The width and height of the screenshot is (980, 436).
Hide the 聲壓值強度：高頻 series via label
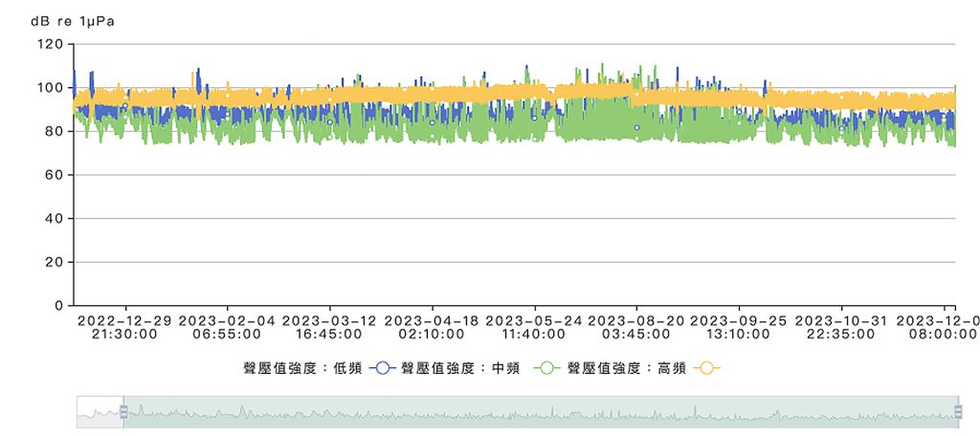(x=626, y=368)
